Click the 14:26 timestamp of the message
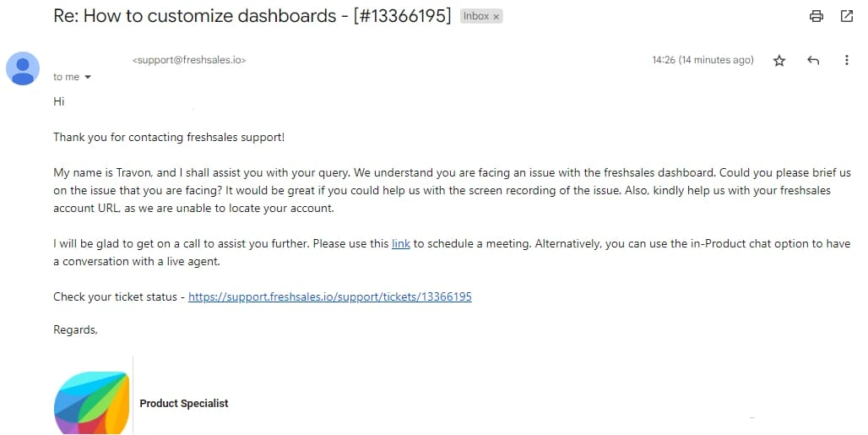This screenshot has height=435, width=868. tap(703, 60)
